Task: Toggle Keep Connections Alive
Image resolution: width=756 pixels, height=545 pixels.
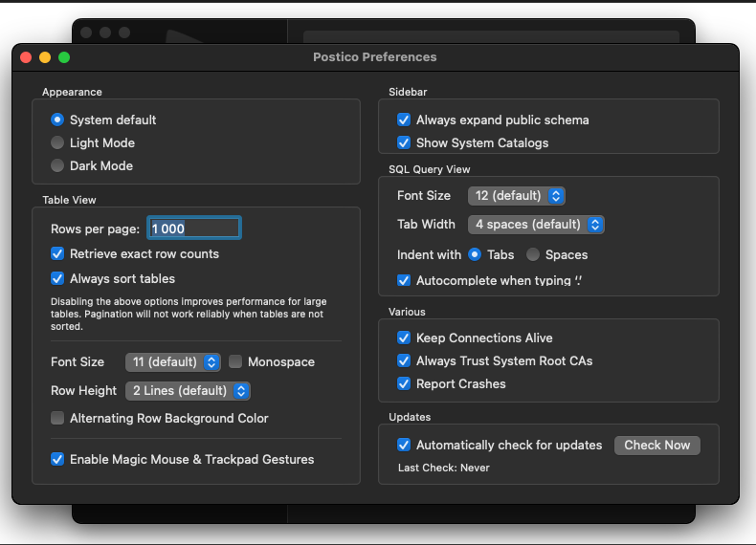Action: (x=404, y=338)
